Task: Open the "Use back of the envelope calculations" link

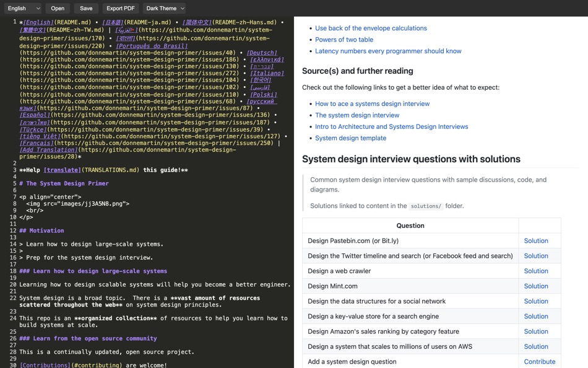Action: pyautogui.click(x=371, y=28)
